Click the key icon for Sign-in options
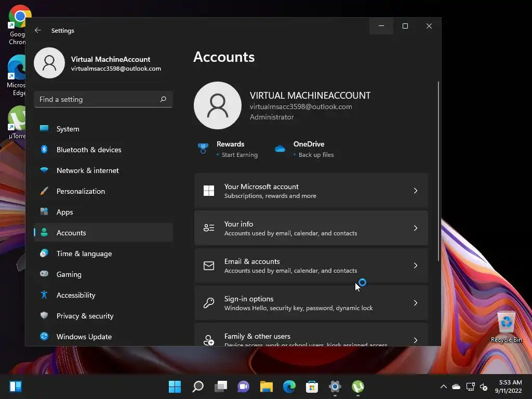 [x=209, y=303]
